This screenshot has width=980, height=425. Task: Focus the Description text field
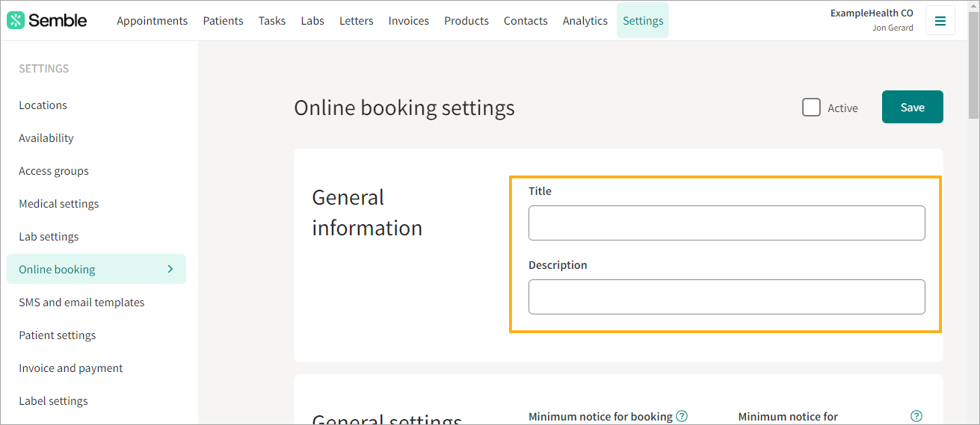[726, 297]
